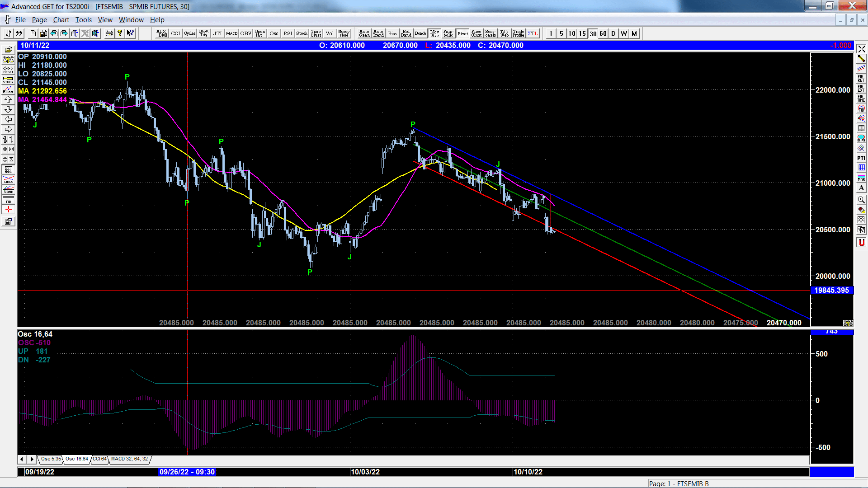This screenshot has height=488, width=868.
Task: Select the 30 minute timeframe button
Action: click(x=593, y=33)
